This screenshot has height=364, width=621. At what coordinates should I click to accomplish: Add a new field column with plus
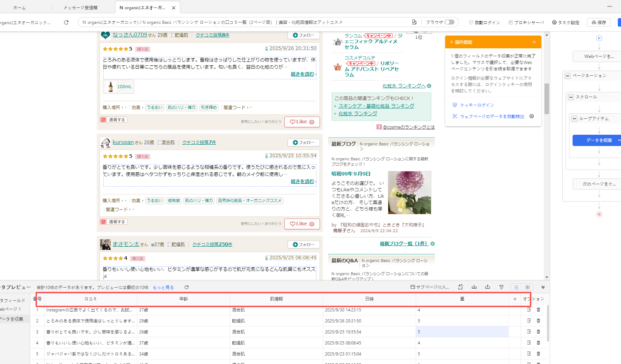tap(515, 299)
